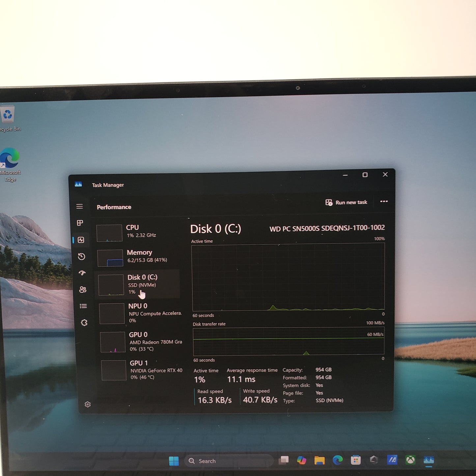Open the blue slanted-logo app on the taskbar
The height and width of the screenshot is (476, 476).
(392, 460)
